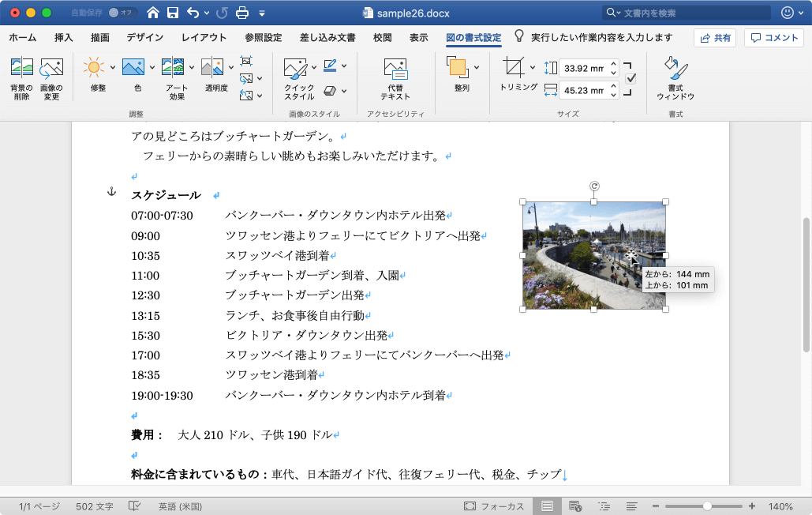Click the print icon in title bar

pyautogui.click(x=243, y=13)
